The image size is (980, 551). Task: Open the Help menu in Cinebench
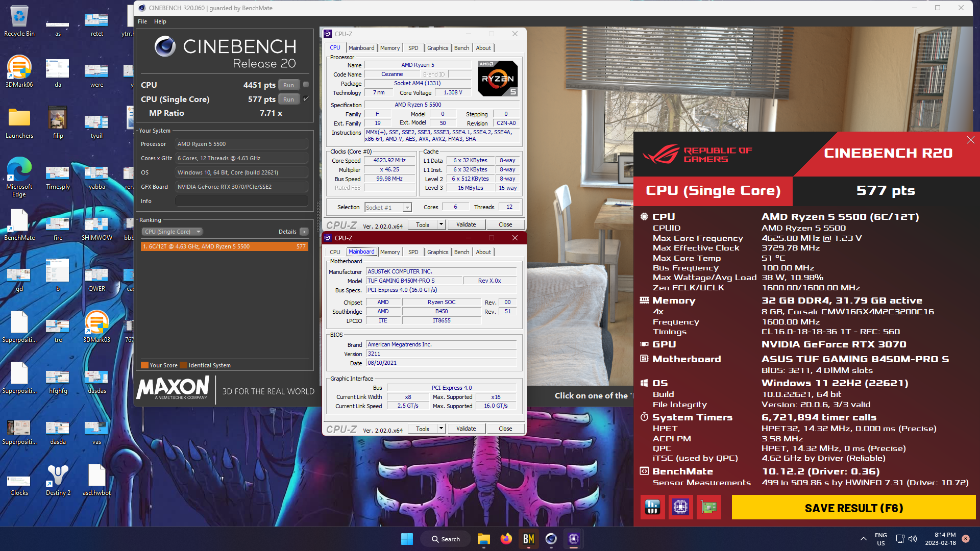[x=160, y=21]
